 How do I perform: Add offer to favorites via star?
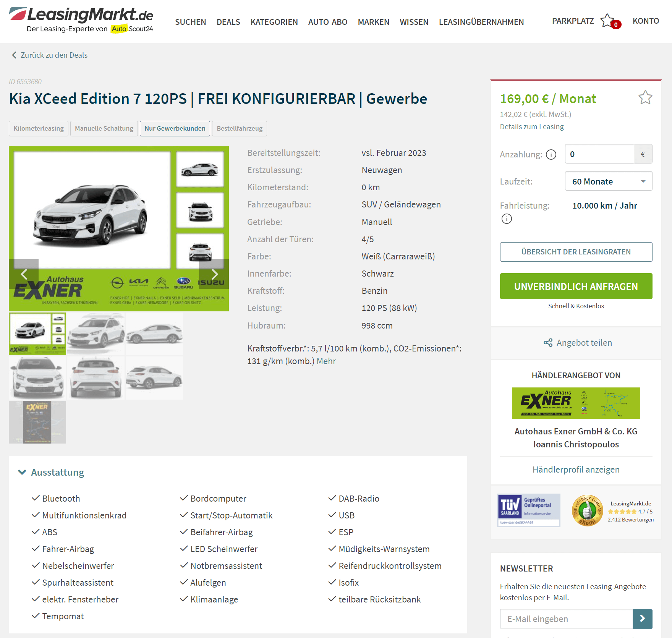click(645, 97)
